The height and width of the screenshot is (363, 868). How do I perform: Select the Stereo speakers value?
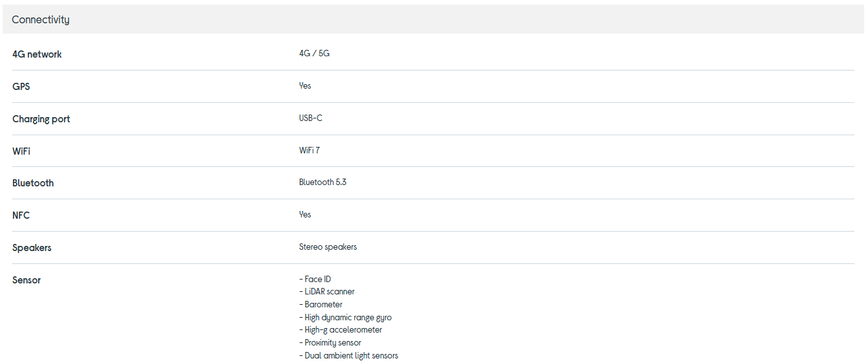point(328,247)
